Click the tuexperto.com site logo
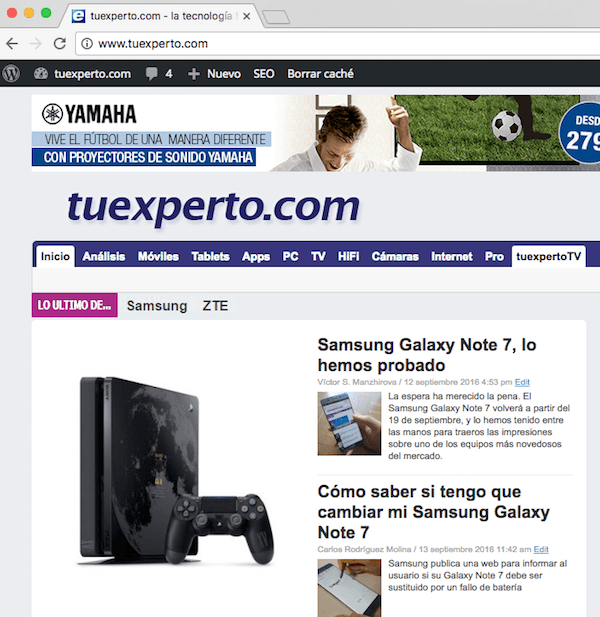The image size is (600, 617). 213,208
